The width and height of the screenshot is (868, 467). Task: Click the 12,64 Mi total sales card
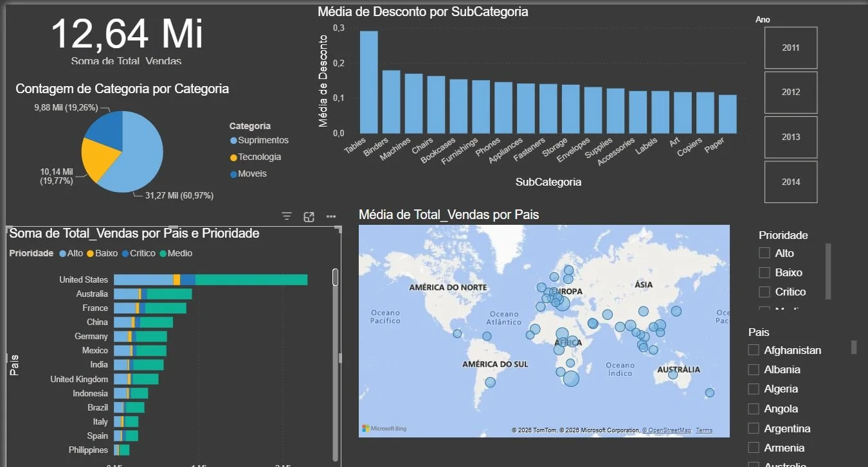pyautogui.click(x=127, y=40)
